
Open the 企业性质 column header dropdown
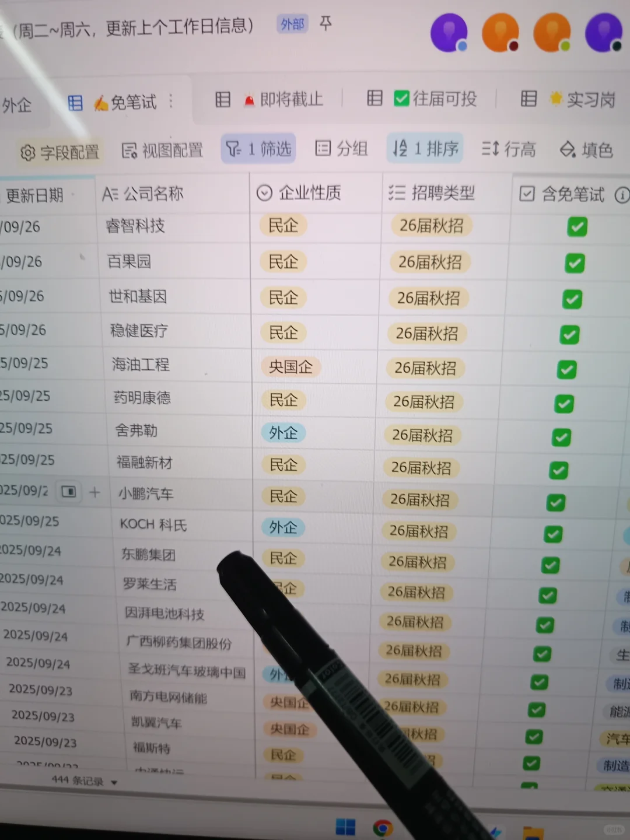pos(264,192)
